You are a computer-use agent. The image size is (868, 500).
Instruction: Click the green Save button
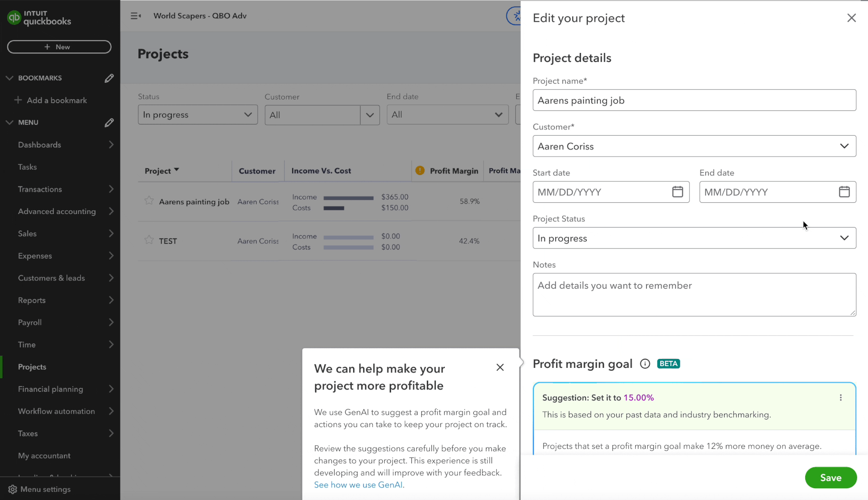click(830, 478)
